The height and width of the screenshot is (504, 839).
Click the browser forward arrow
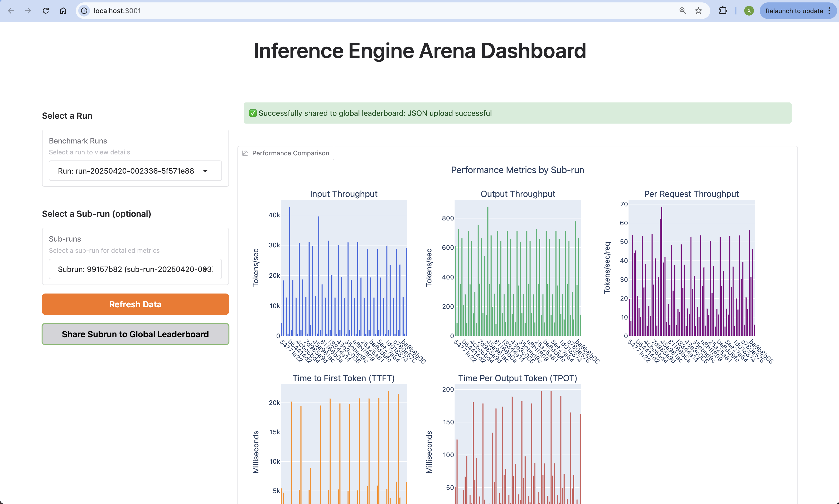(x=28, y=11)
